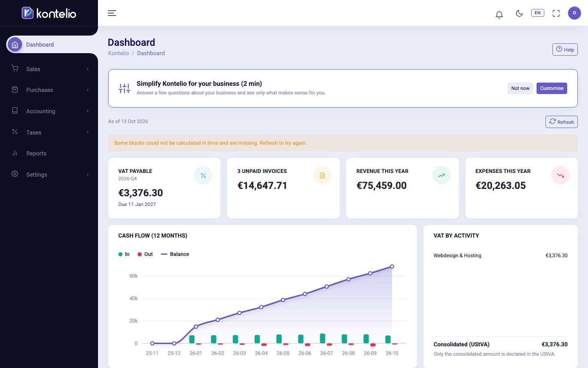Open the user avatar menu D
Screen dimensions: 588x368
click(575, 13)
